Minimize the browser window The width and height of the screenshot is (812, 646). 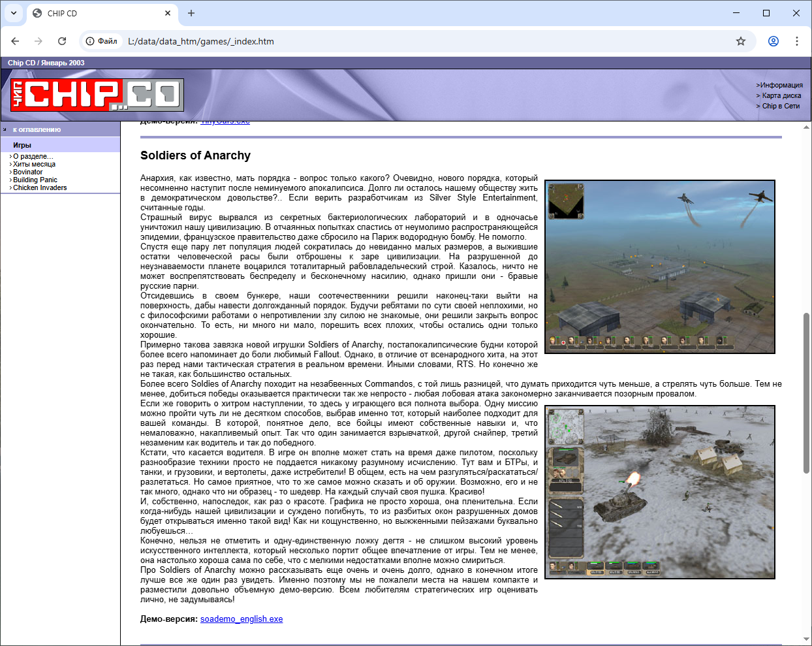click(736, 13)
